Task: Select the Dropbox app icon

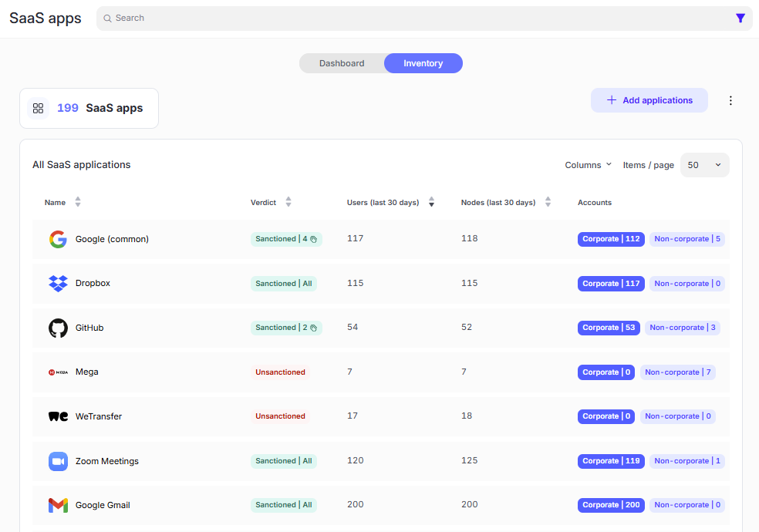Action: point(58,283)
